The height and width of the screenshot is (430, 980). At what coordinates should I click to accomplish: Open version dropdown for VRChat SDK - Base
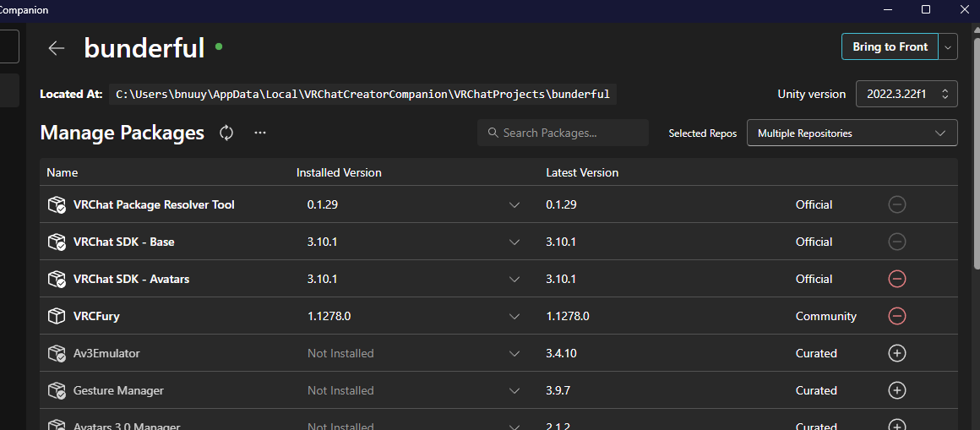coord(514,242)
